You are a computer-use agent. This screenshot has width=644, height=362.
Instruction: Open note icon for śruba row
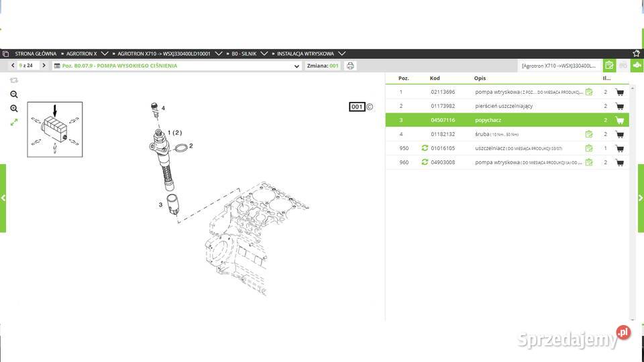[589, 134]
